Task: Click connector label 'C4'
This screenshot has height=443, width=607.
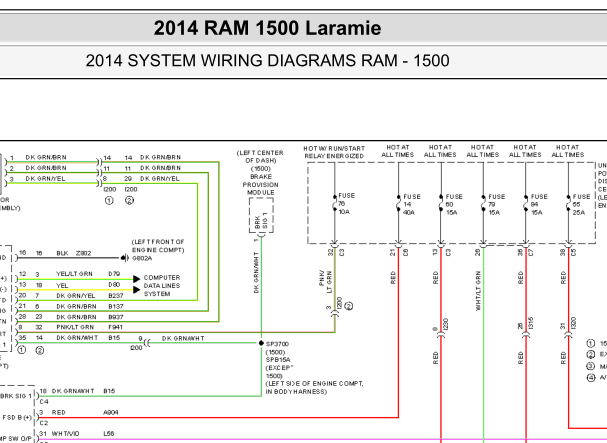Action: click(44, 402)
